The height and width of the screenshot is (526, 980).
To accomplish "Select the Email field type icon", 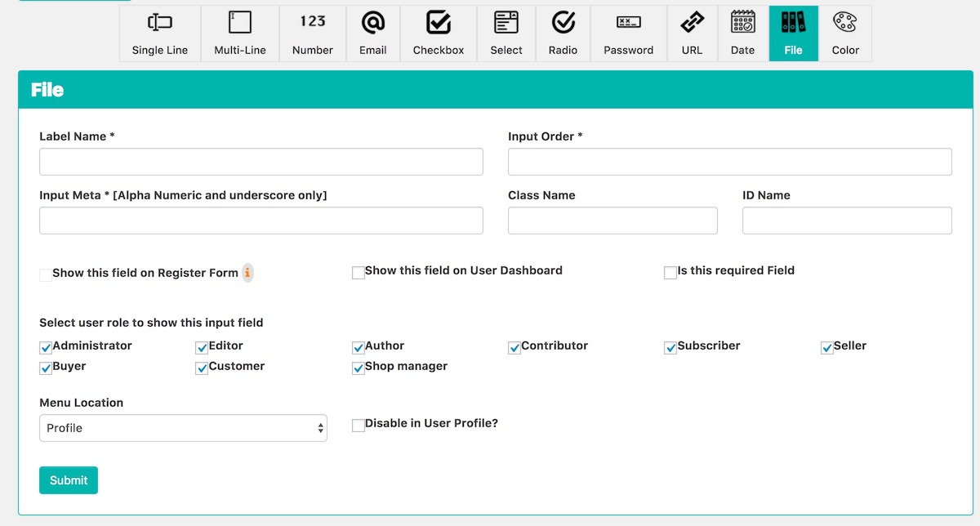I will [373, 23].
